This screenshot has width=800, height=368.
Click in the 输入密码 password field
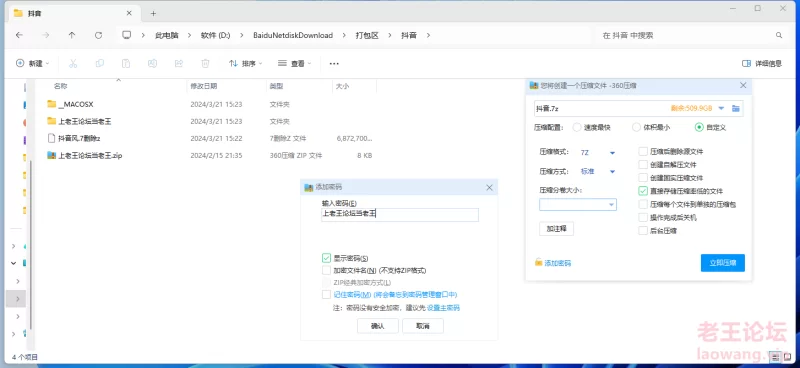(x=399, y=215)
